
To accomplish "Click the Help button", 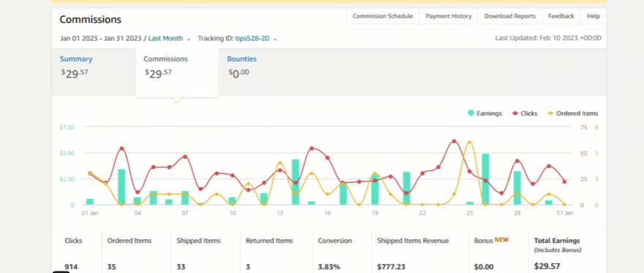I will click(x=593, y=16).
